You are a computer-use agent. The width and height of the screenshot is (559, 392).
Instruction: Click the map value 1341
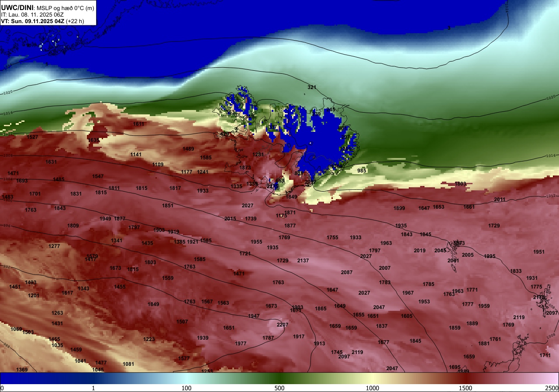pyautogui.click(x=117, y=241)
